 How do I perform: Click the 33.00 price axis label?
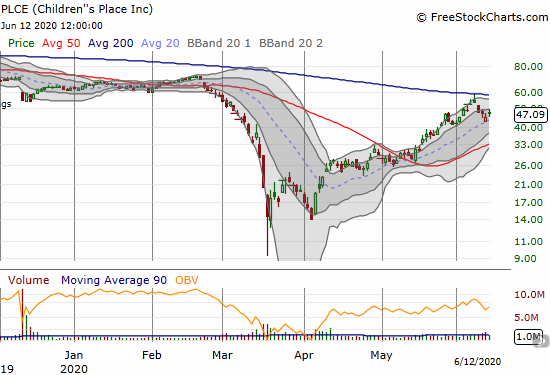pyautogui.click(x=529, y=144)
